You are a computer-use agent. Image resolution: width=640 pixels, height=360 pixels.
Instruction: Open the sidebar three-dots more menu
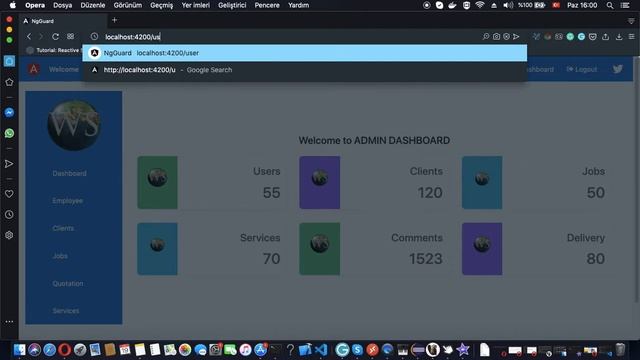[9, 322]
